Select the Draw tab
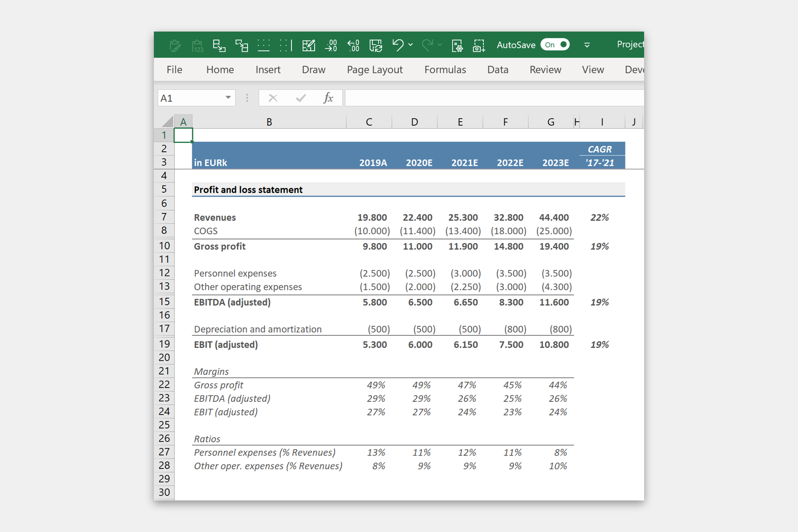Screen dimensions: 798x532 [314, 70]
